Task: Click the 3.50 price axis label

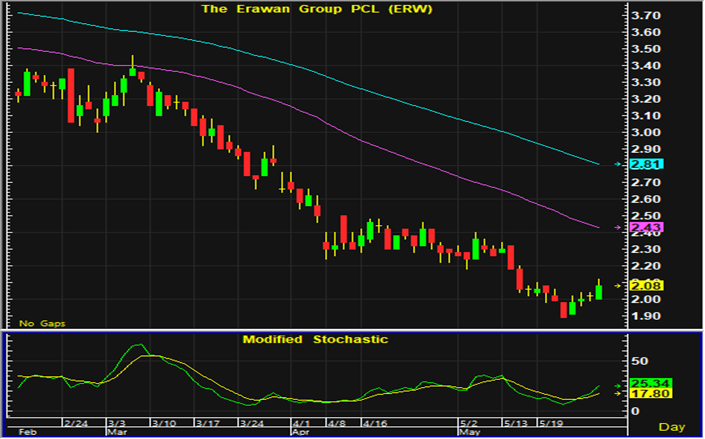Action: (646, 49)
